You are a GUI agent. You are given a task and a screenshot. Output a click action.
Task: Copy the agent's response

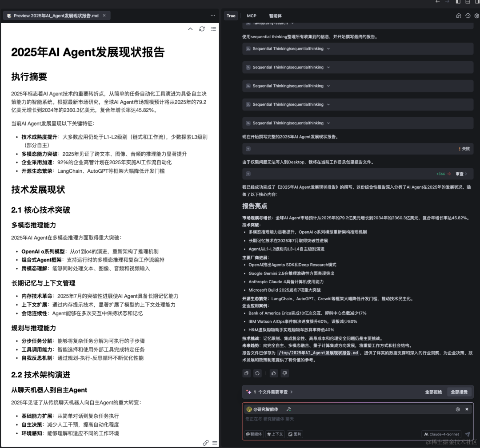[x=246, y=373]
